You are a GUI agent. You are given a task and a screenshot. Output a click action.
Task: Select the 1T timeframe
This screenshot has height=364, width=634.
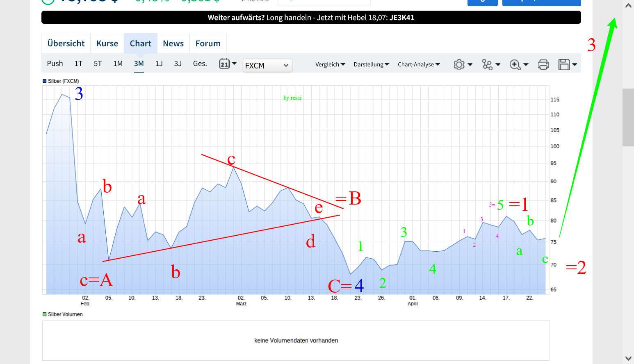click(x=78, y=64)
